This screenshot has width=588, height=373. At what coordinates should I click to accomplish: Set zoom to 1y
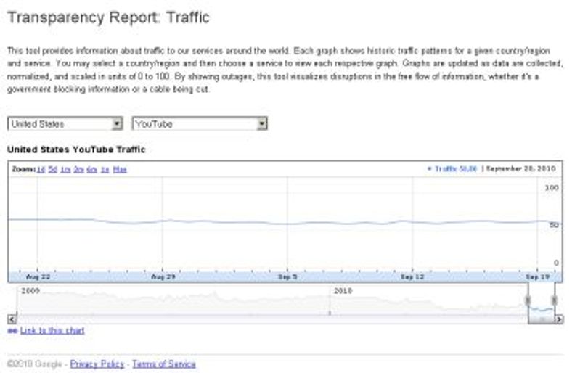click(105, 169)
